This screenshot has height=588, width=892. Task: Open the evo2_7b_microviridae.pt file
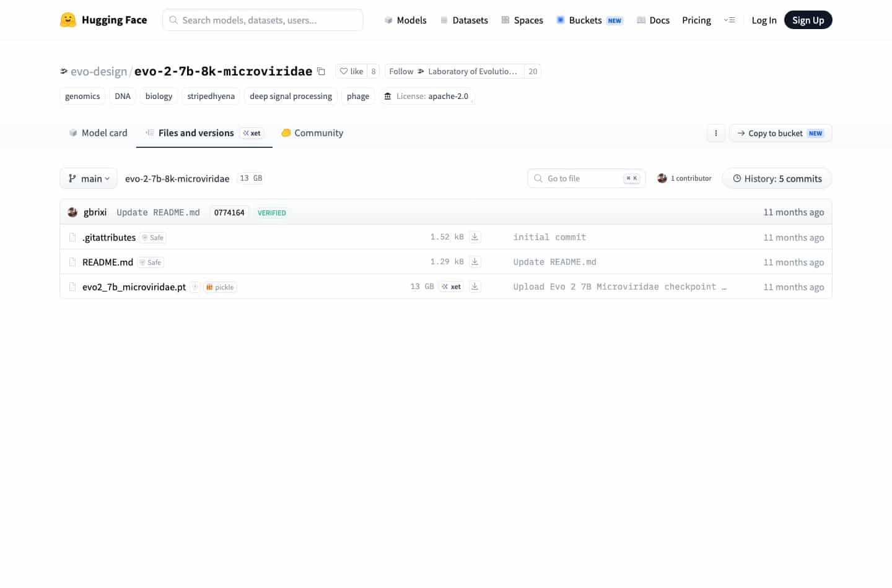pos(134,287)
